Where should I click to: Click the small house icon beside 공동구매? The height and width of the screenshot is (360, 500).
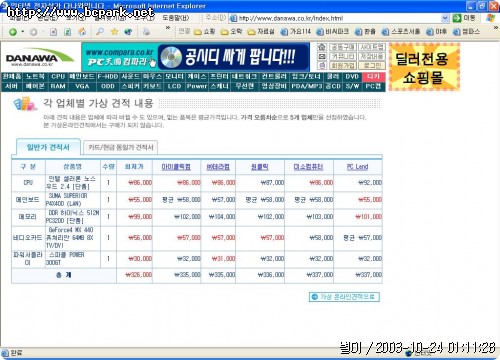point(321,47)
